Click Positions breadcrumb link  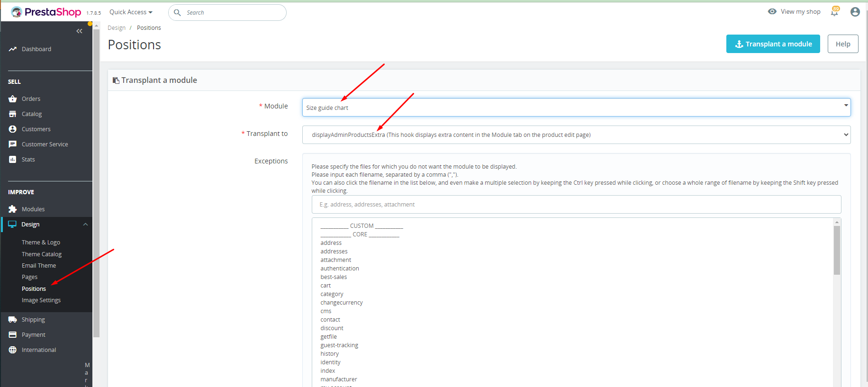149,28
